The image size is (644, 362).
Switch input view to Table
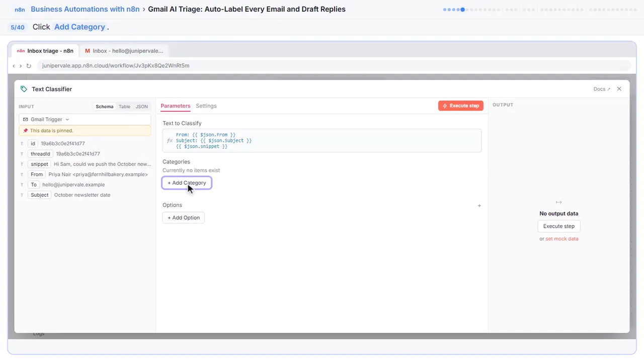click(124, 107)
